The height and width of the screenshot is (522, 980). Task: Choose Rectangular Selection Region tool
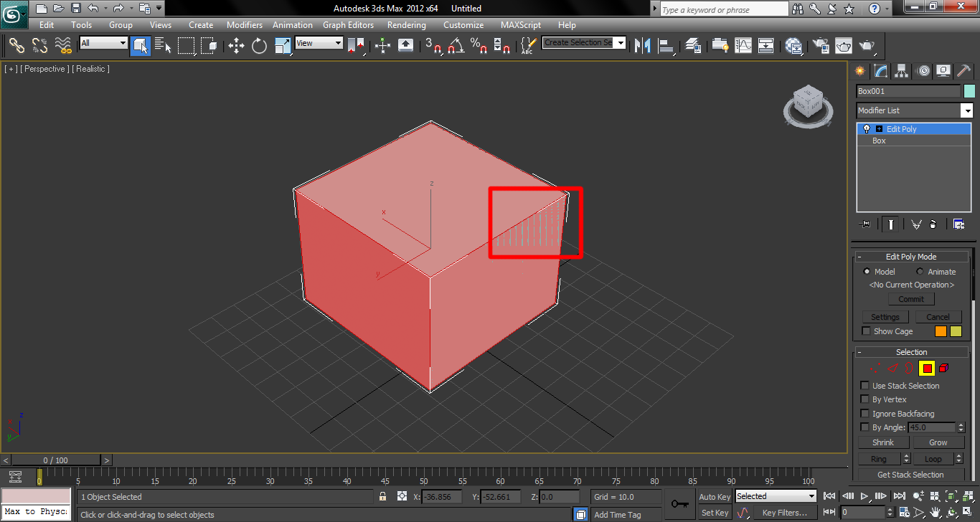point(187,45)
